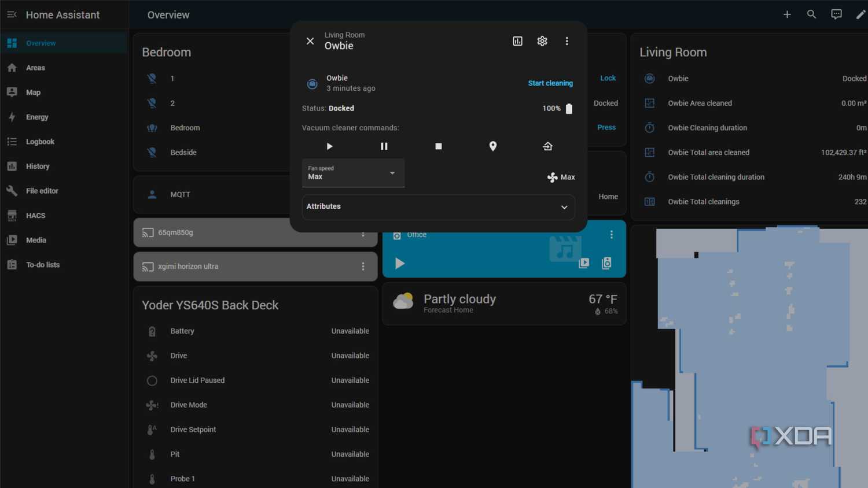The image size is (868, 488).
Task: Open Owbie entity settings gear
Action: tap(542, 41)
